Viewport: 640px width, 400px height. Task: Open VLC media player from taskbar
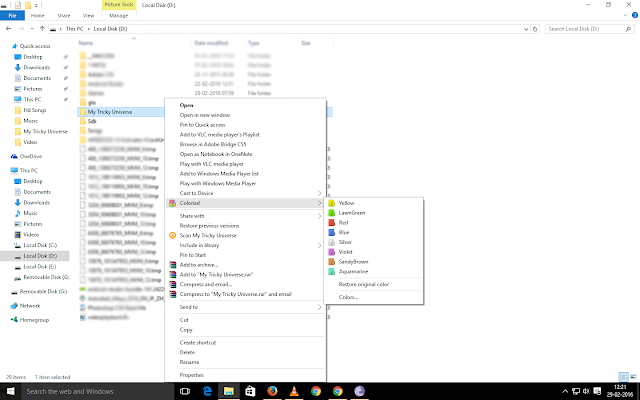[294, 391]
